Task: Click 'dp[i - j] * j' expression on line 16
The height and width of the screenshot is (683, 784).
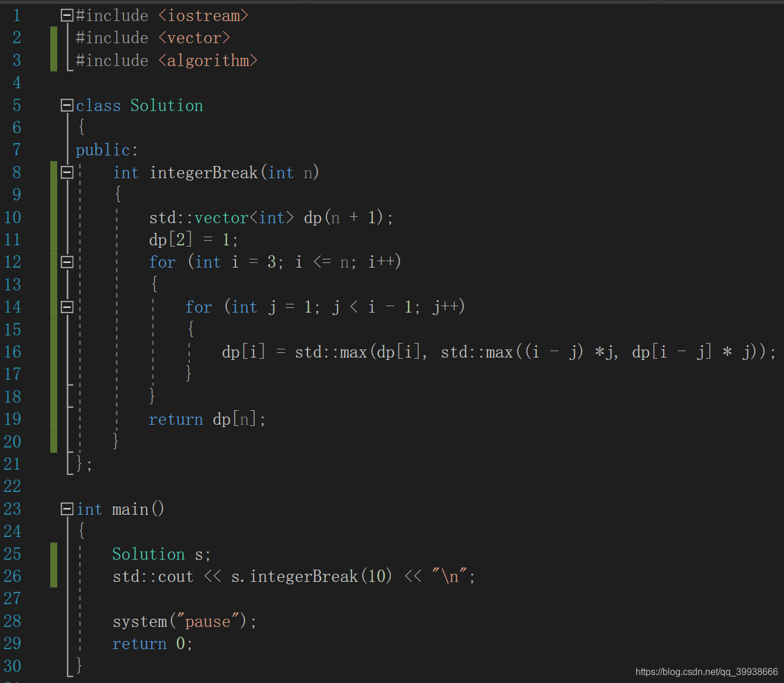Action: 691,352
